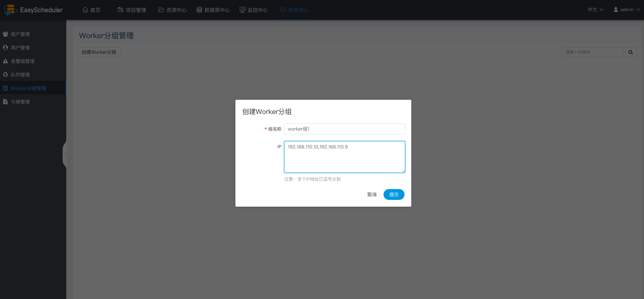Click the Worker分组管理 page heading
The image size is (644, 299).
pyautogui.click(x=106, y=36)
